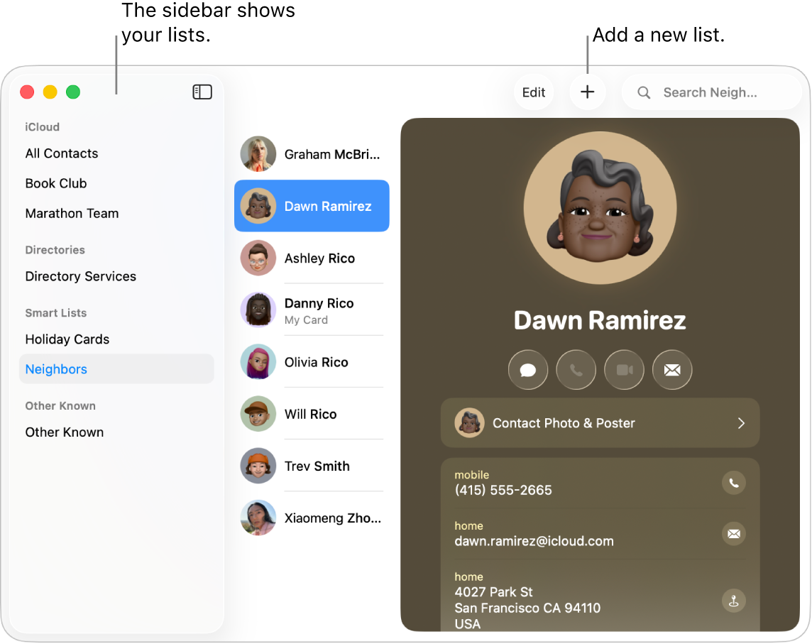Open Directory Services
The image size is (812, 644).
[x=80, y=276]
